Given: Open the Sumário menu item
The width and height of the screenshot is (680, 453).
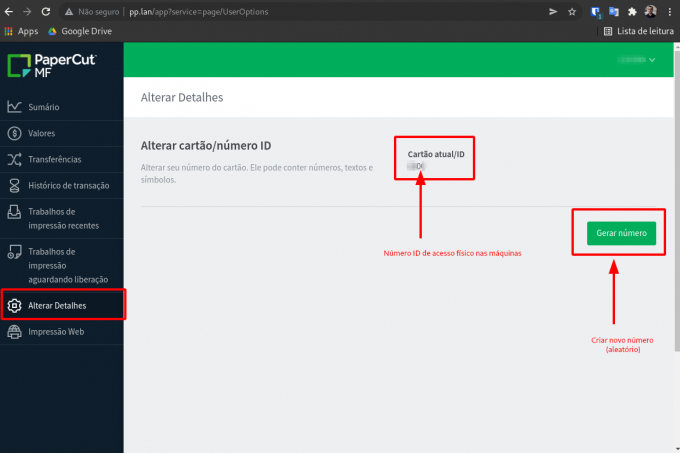Looking at the screenshot, I should click(x=62, y=107).
